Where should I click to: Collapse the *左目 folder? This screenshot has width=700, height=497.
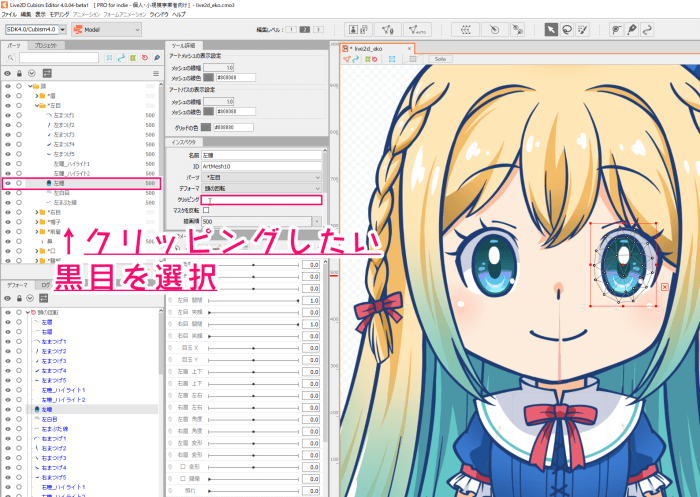[x=37, y=105]
